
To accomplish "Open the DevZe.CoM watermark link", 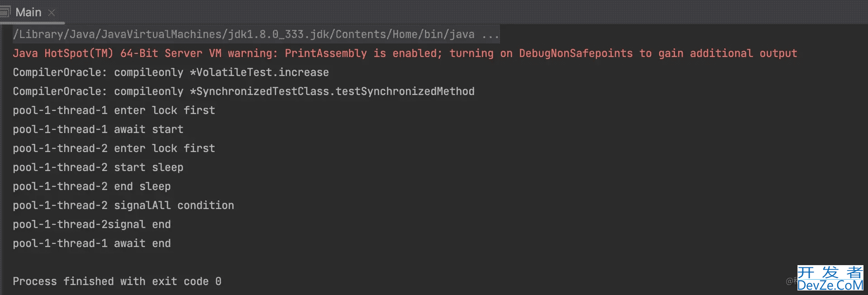I will [x=830, y=285].
